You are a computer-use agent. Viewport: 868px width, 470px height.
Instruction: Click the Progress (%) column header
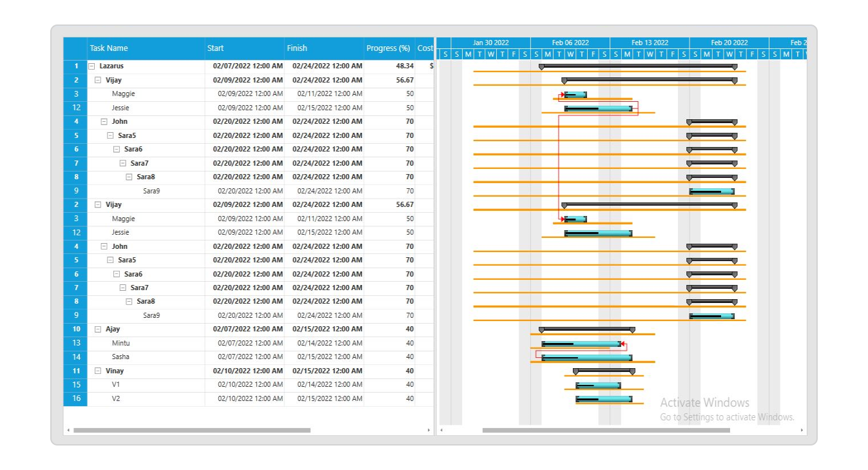[389, 48]
